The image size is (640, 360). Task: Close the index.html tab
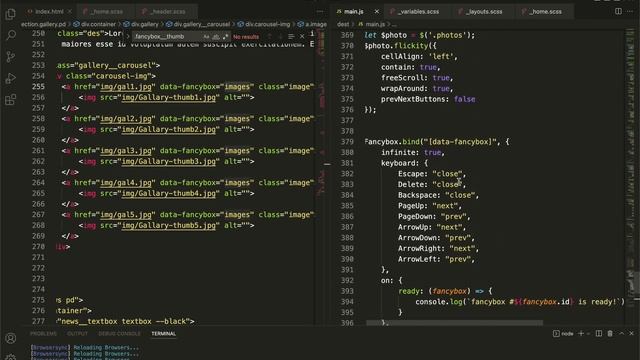70,11
